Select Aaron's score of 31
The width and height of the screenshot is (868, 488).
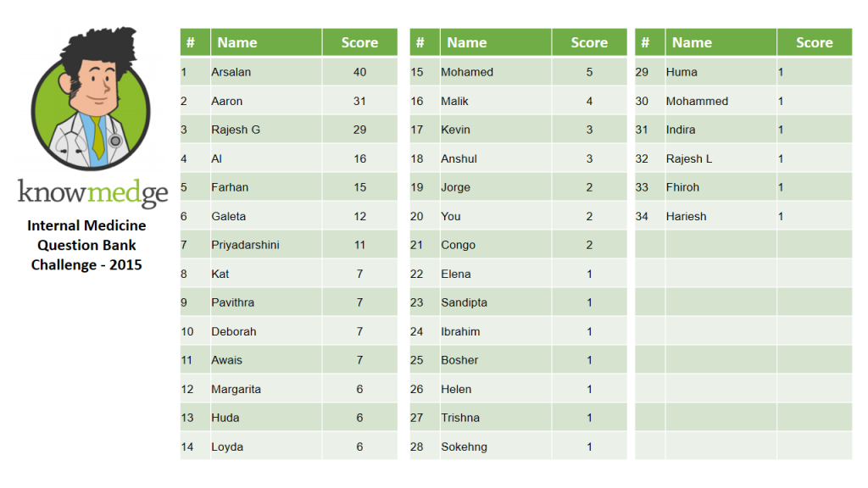pos(359,102)
